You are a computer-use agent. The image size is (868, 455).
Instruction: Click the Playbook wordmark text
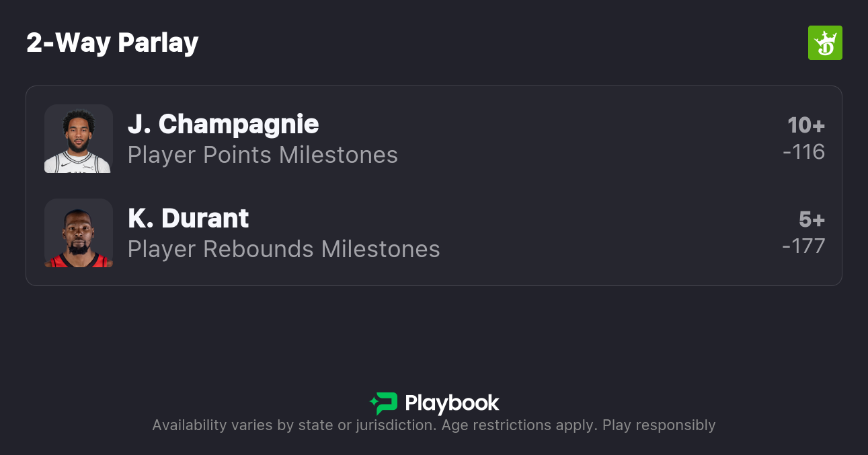point(452,403)
